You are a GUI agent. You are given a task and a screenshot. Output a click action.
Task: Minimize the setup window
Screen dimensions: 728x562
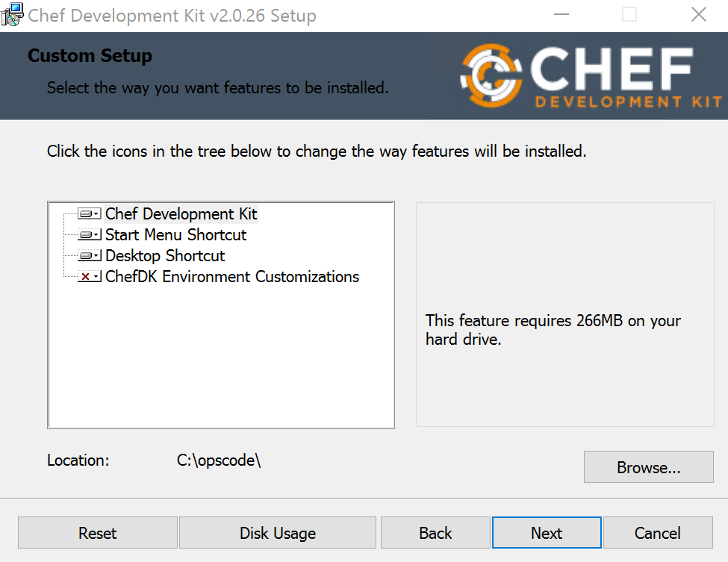pos(561,15)
